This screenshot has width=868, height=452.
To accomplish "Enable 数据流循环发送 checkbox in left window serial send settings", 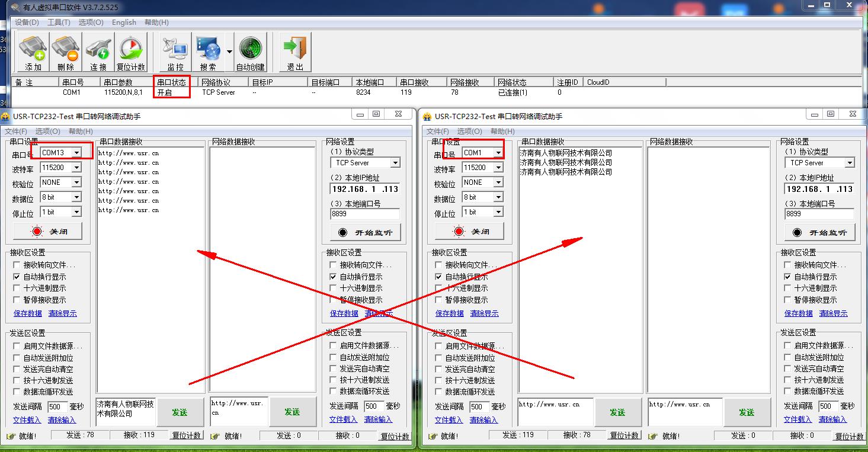I will pos(17,392).
